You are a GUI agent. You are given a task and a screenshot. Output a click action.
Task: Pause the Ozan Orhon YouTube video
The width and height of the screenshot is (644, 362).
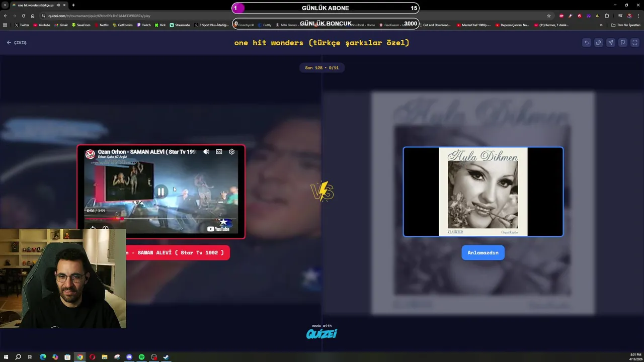160,192
